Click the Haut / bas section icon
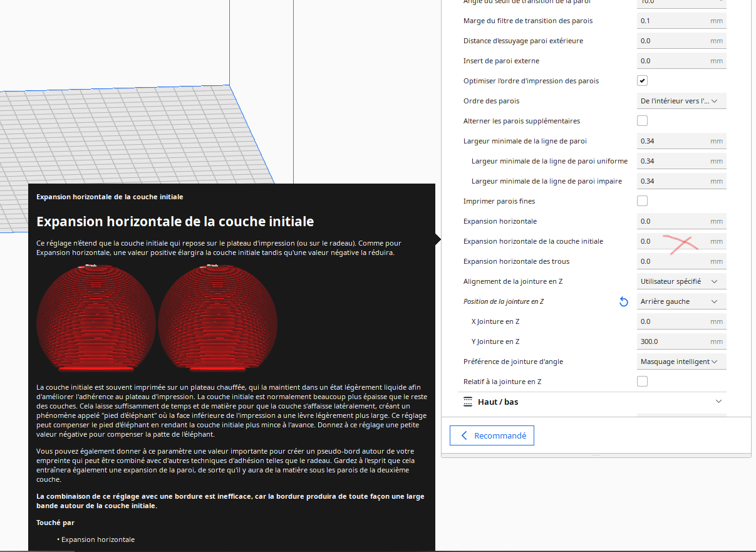This screenshot has width=756, height=552. (x=467, y=402)
